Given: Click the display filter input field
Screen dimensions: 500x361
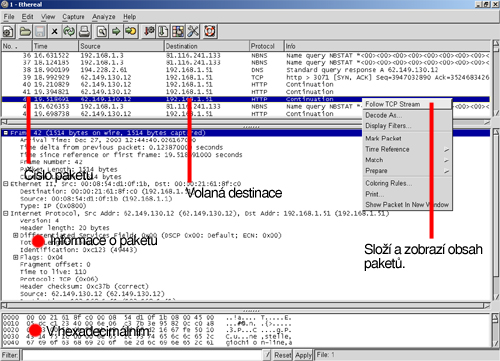Looking at the screenshot, I should point(142,355).
